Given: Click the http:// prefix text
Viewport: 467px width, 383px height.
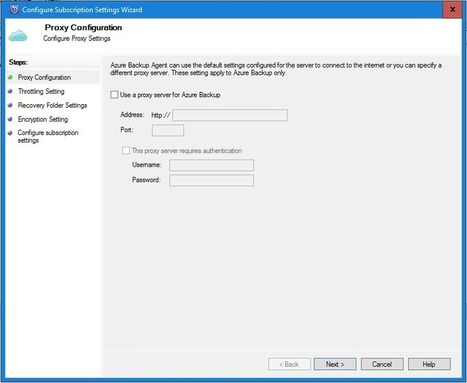Looking at the screenshot, I should tap(161, 115).
